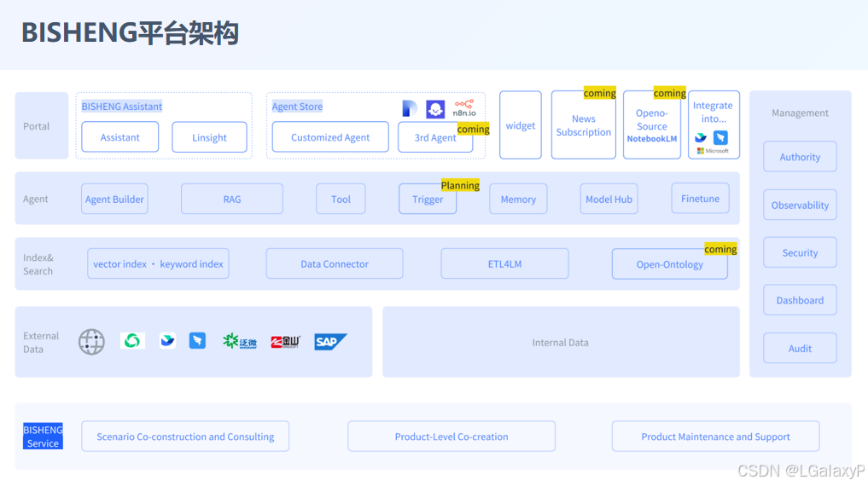Viewport: 868px width, 486px height.
Task: Open the Authority management item
Action: 800,157
